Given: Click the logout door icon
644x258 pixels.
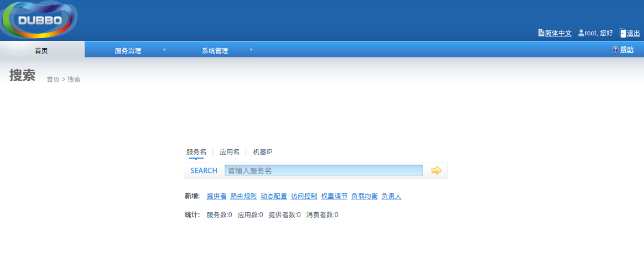Looking at the screenshot, I should (x=622, y=33).
